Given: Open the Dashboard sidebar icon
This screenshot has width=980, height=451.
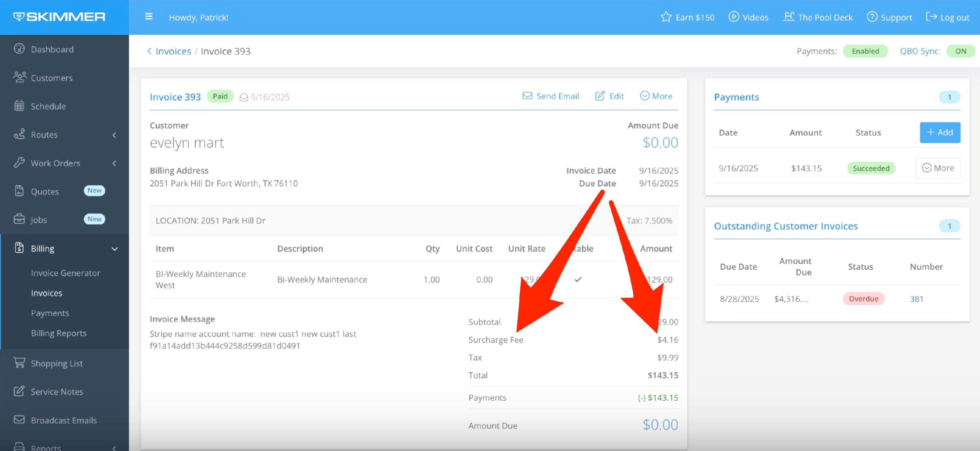Looking at the screenshot, I should (x=19, y=49).
